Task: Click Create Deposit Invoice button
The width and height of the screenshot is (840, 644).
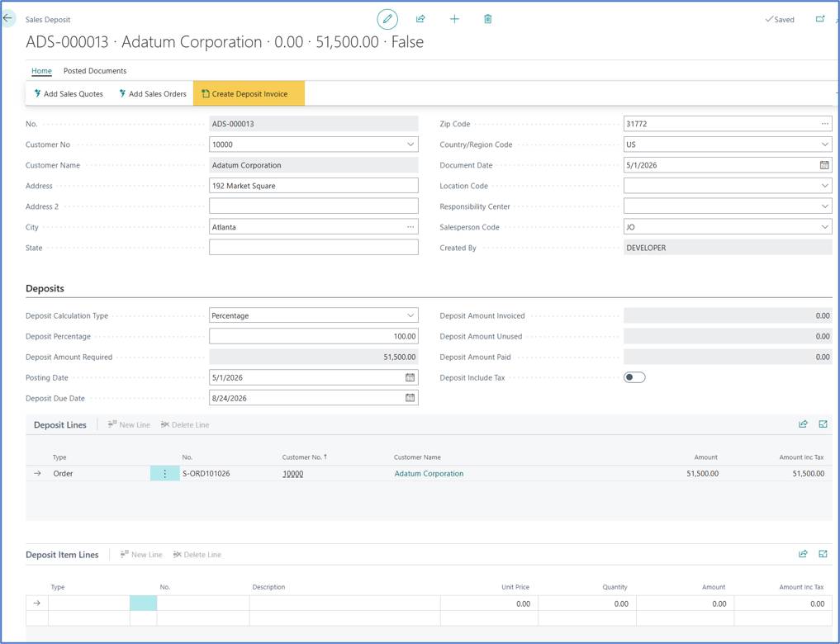Action: (x=249, y=93)
